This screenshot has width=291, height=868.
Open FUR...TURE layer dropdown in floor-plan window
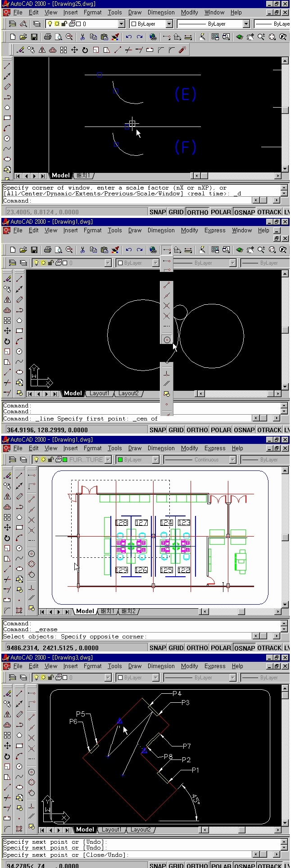coord(108,460)
